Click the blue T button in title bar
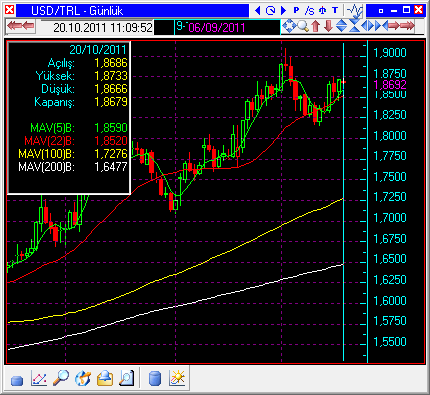 335,10
